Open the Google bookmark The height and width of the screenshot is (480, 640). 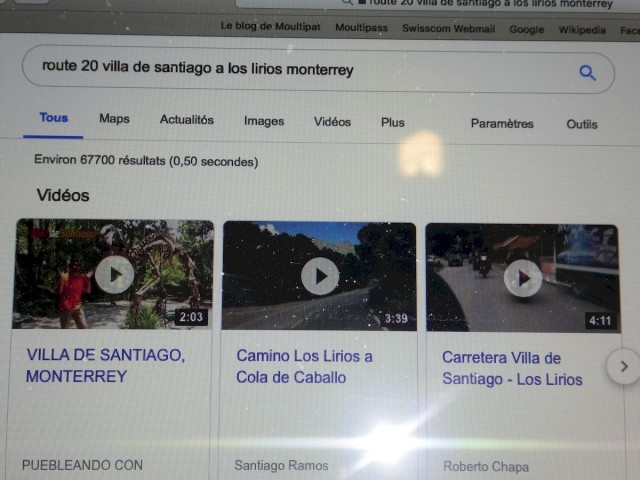[x=527, y=29]
